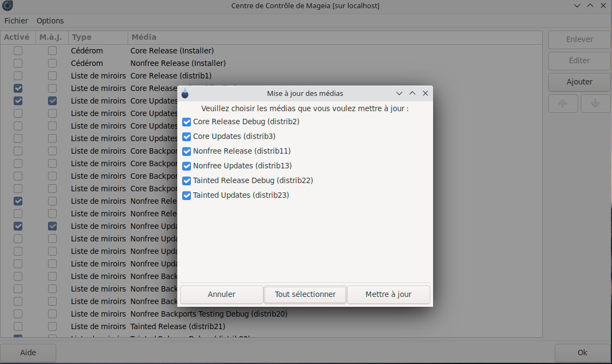The image size is (612, 364).
Task: Uncheck Tainted Release Debug (distrib22)
Action: (187, 181)
